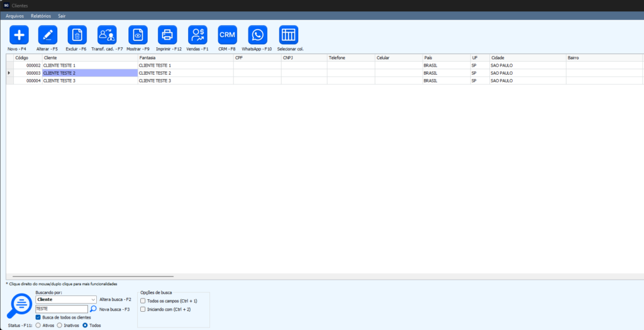Open Transf. cad. transfer icon

107,35
